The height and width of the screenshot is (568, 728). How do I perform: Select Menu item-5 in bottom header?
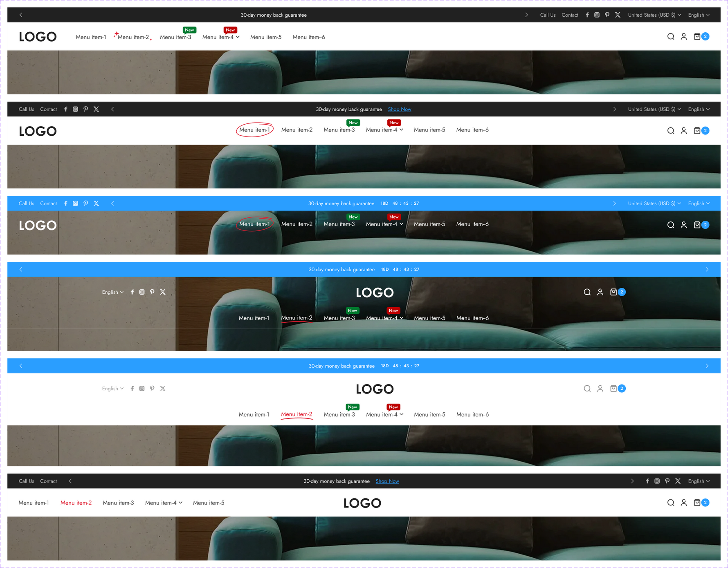[x=209, y=503]
